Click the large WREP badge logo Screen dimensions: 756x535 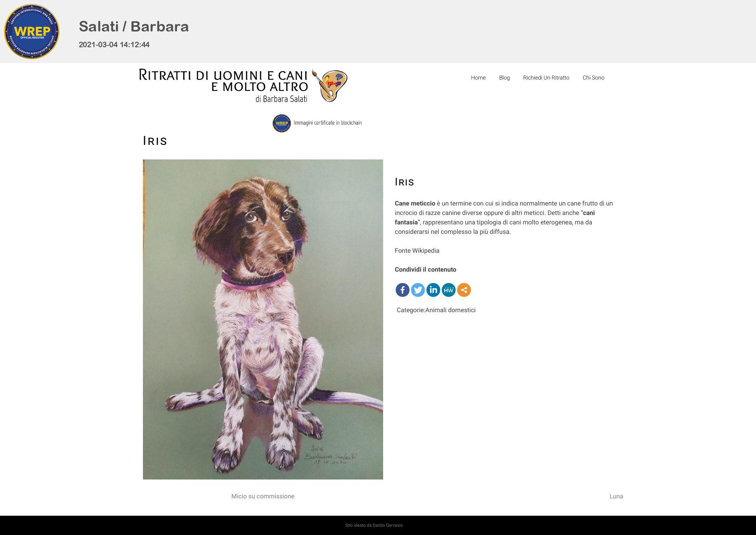[31, 31]
